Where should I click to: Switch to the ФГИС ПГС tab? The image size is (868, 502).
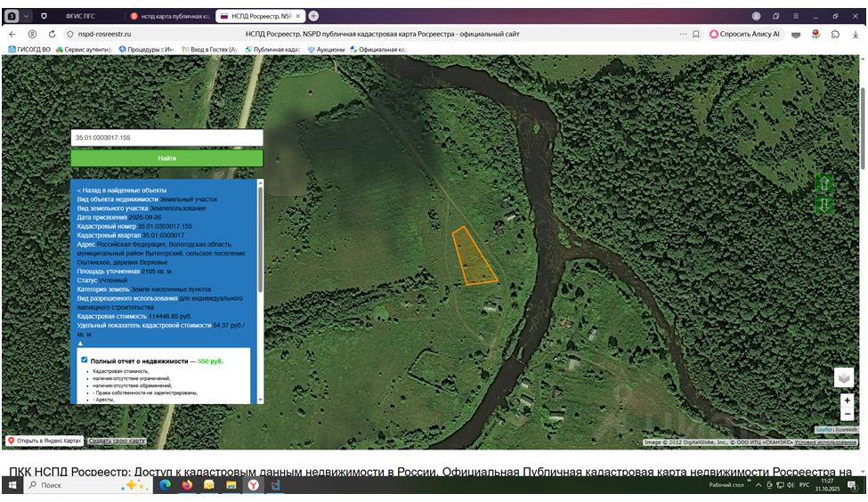coord(80,16)
